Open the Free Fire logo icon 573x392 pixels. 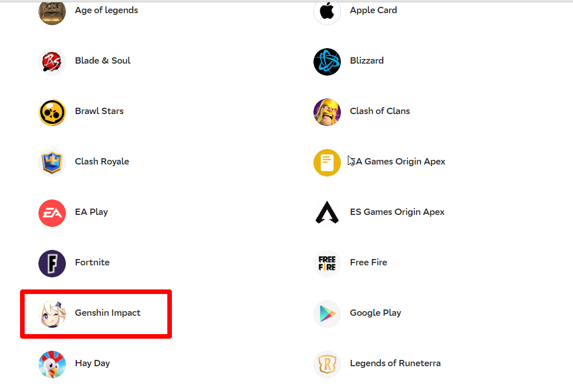coord(327,264)
